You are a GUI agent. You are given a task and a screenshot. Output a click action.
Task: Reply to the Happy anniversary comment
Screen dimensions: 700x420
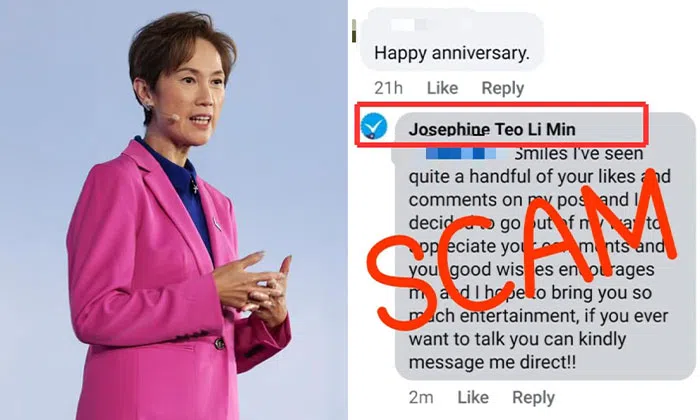click(503, 88)
